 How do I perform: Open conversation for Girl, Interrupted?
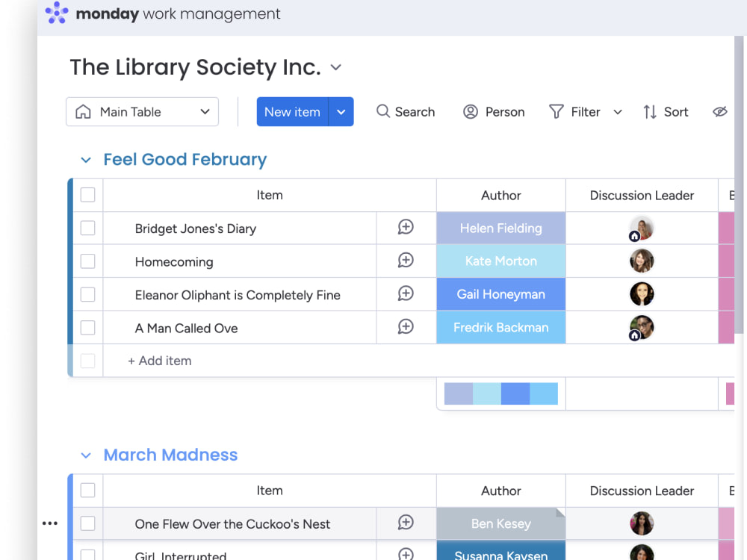click(x=406, y=554)
